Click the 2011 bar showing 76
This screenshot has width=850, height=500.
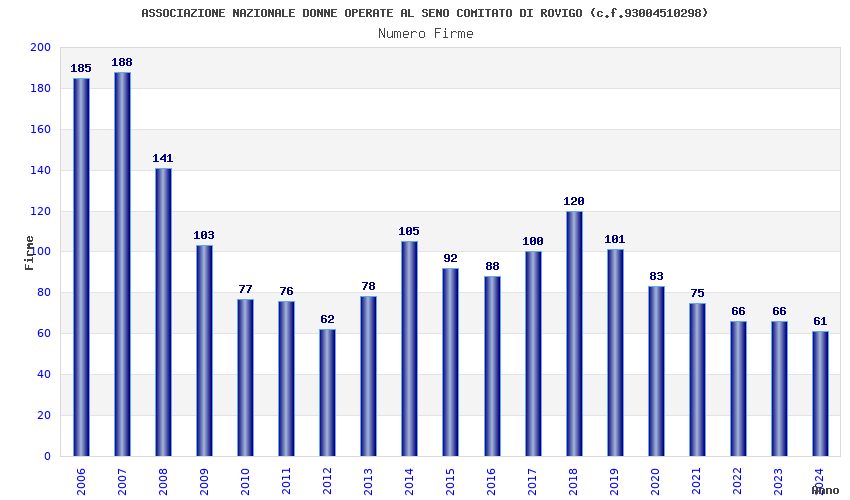[x=287, y=379]
